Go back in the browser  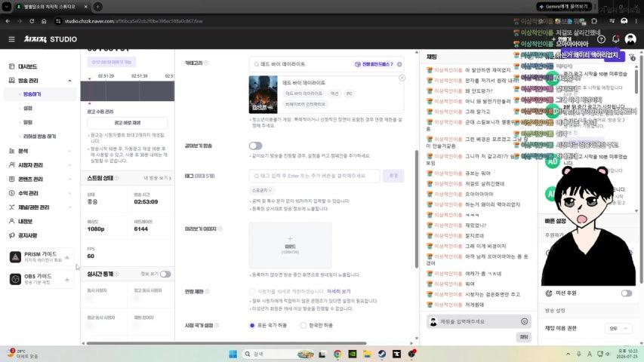pos(8,21)
